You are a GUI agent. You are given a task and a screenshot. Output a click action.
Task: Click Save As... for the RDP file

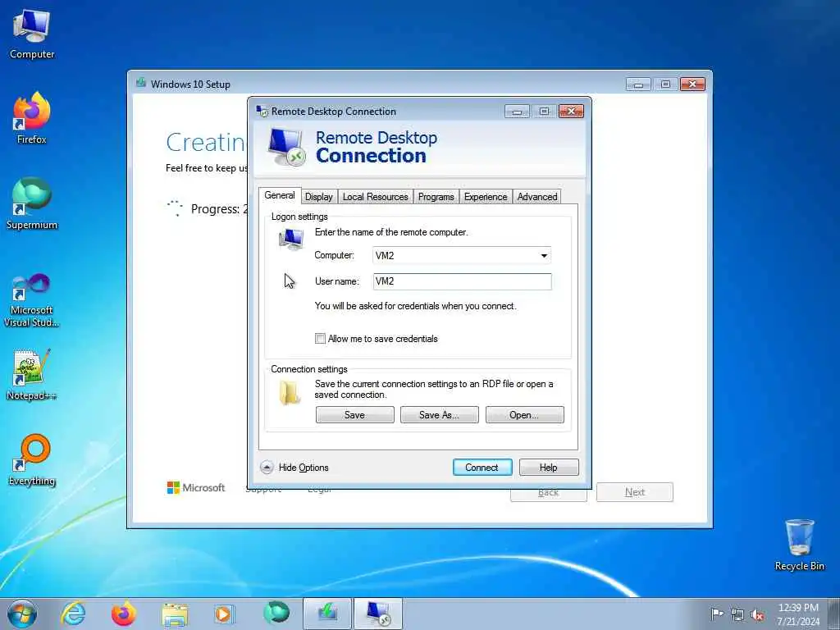440,414
